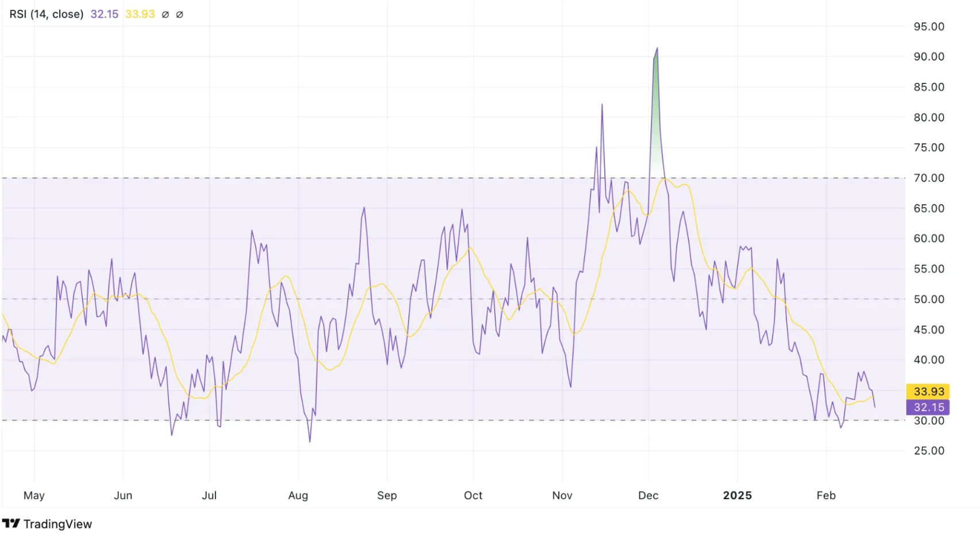The height and width of the screenshot is (533, 980).
Task: Click the first crossed-circle visibility icon
Action: point(165,14)
